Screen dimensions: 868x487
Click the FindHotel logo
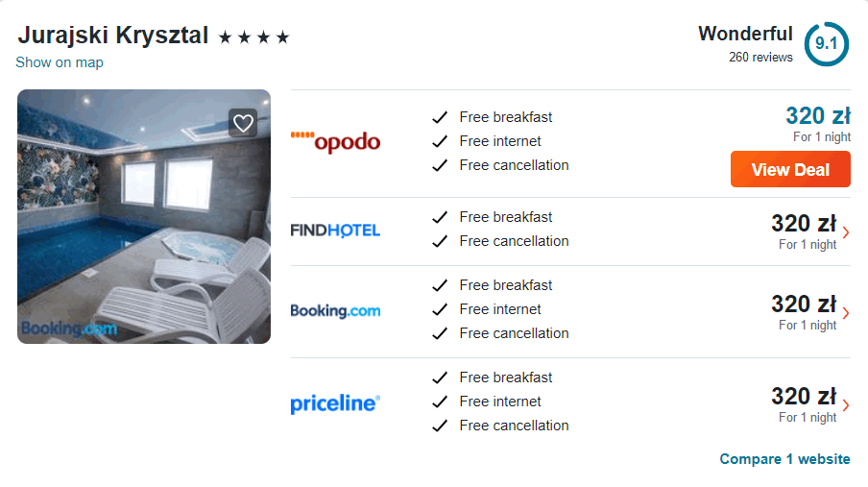[x=335, y=230]
